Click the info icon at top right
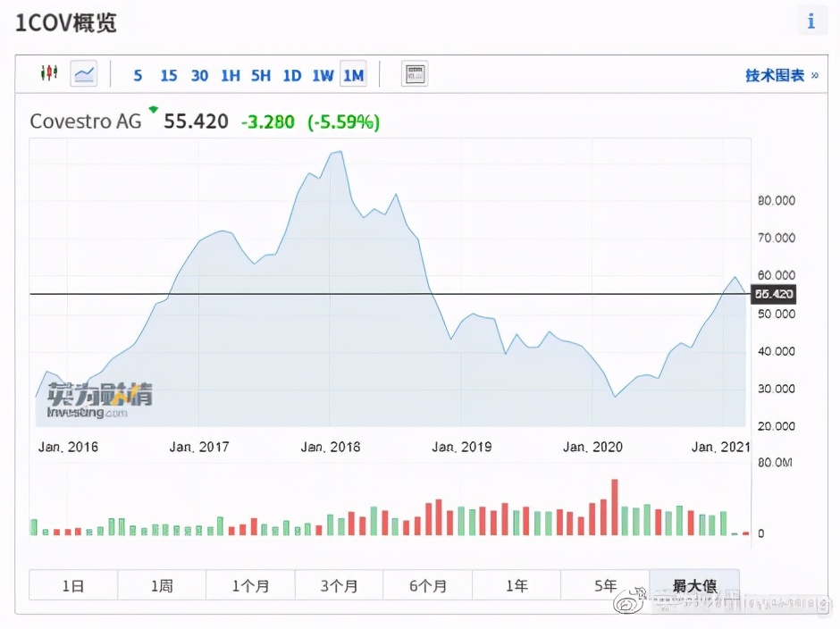 coord(811,21)
